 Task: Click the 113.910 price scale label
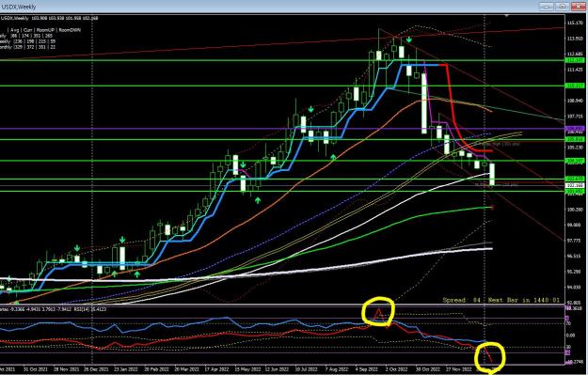pos(575,39)
